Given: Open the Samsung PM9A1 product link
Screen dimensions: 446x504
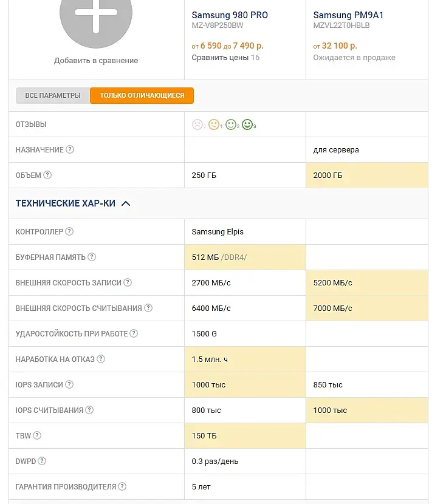Looking at the screenshot, I should 348,15.
